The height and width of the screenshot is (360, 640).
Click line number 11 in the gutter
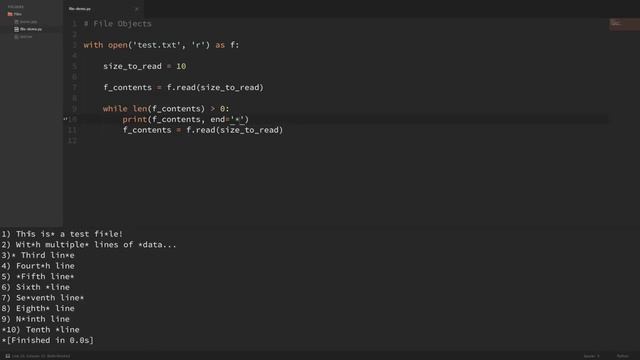pos(72,130)
